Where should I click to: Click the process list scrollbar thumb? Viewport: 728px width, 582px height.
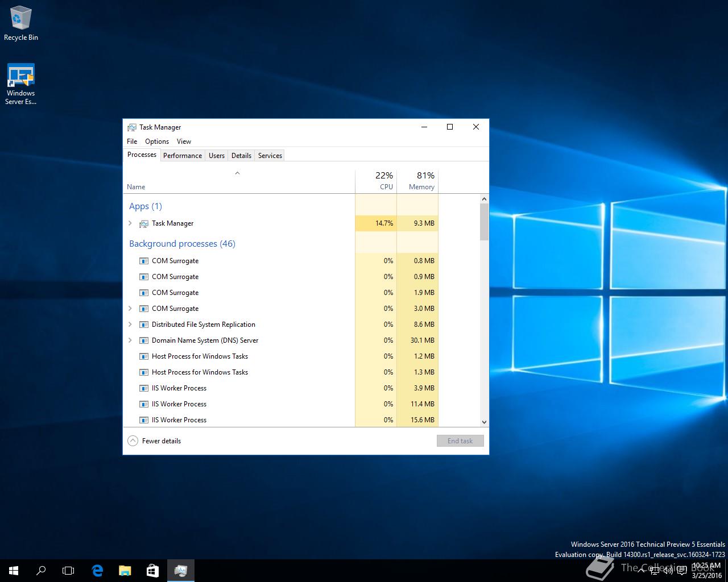484,222
